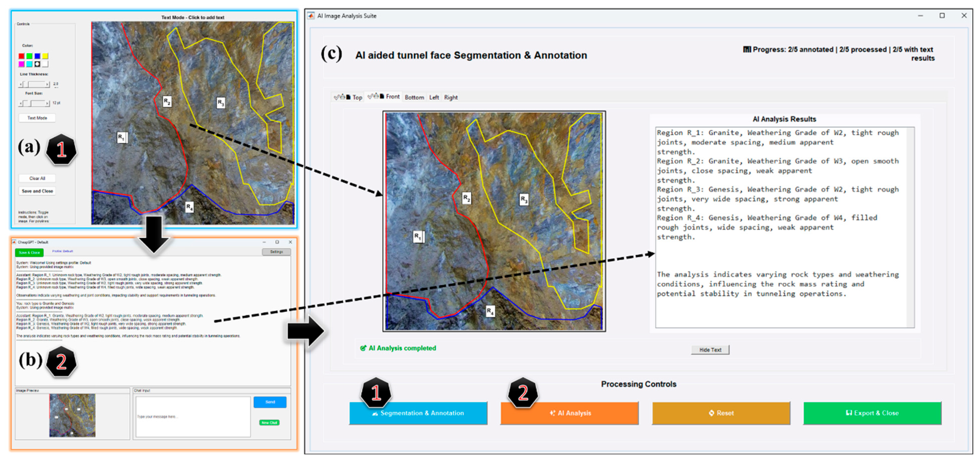The image size is (980, 460).
Task: Click the green Save & Close chat button
Action: (29, 253)
